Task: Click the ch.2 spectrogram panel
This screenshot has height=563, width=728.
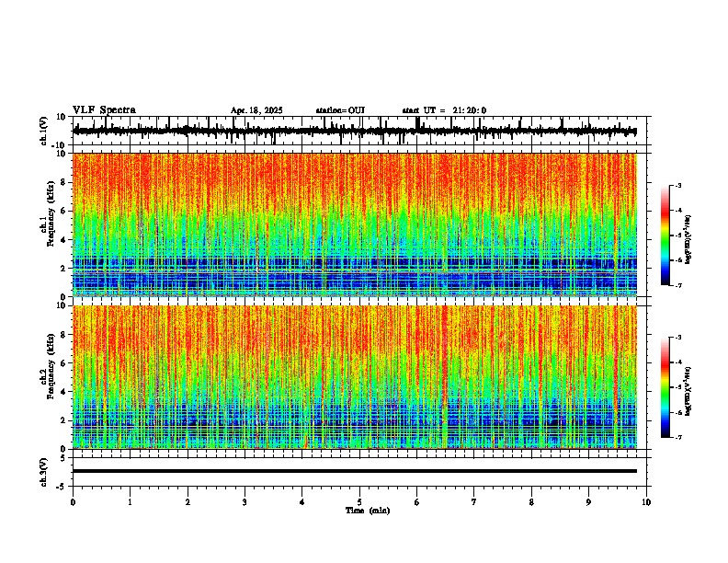Action: pyautogui.click(x=354, y=377)
